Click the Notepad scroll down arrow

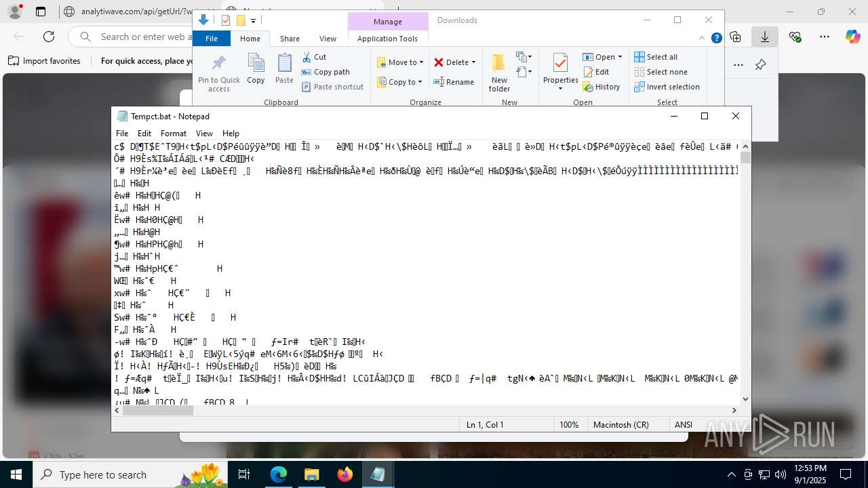pyautogui.click(x=745, y=399)
